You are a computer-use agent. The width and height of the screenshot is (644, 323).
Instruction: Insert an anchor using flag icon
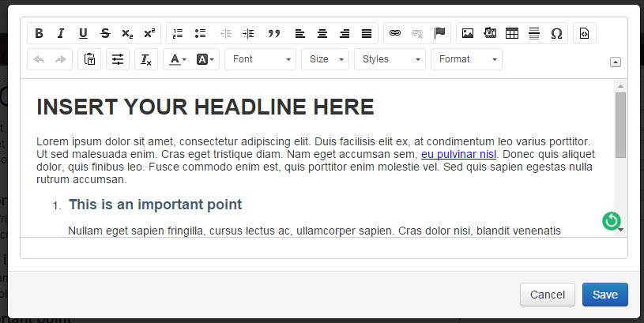coord(440,33)
